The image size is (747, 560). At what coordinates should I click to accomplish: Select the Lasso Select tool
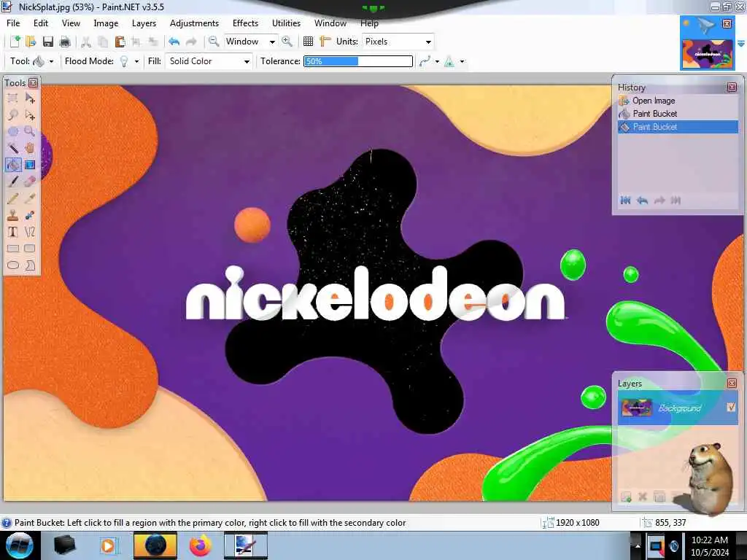pos(13,115)
